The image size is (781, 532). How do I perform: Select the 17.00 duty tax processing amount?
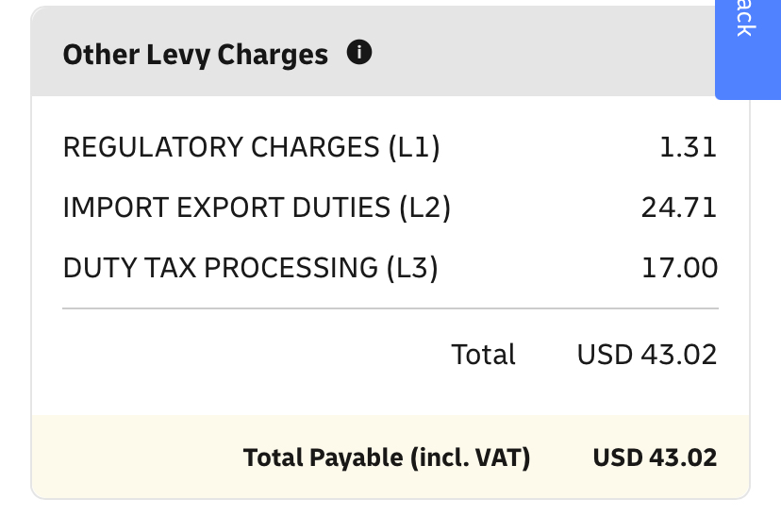(x=679, y=268)
